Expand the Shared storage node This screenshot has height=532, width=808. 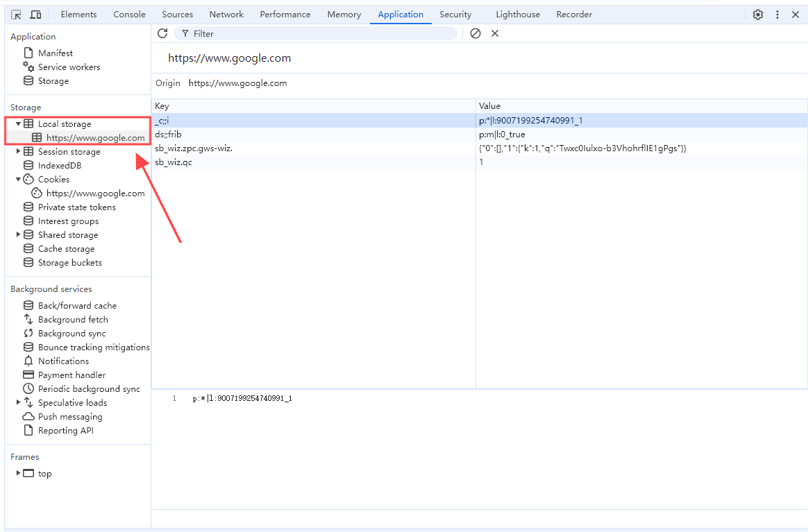click(18, 235)
